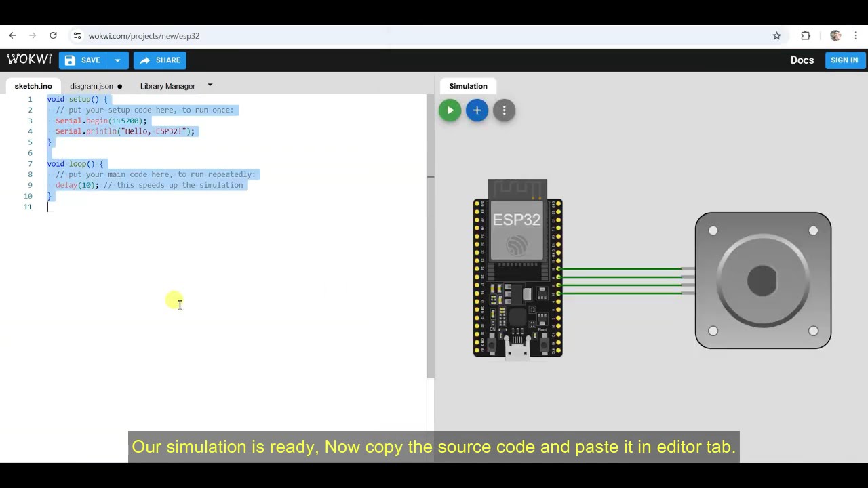Add a new part with blue plus button

[x=477, y=110]
